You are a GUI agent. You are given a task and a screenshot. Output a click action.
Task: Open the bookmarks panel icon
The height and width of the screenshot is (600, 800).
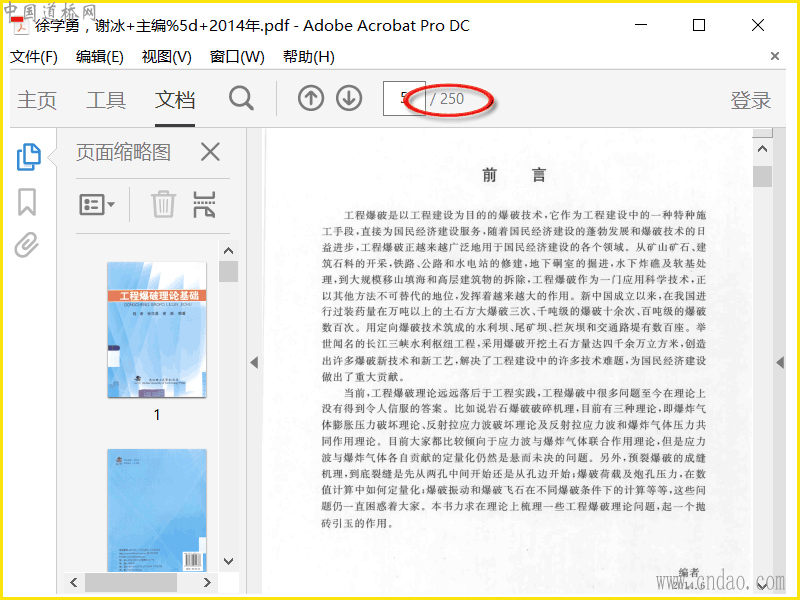(27, 202)
